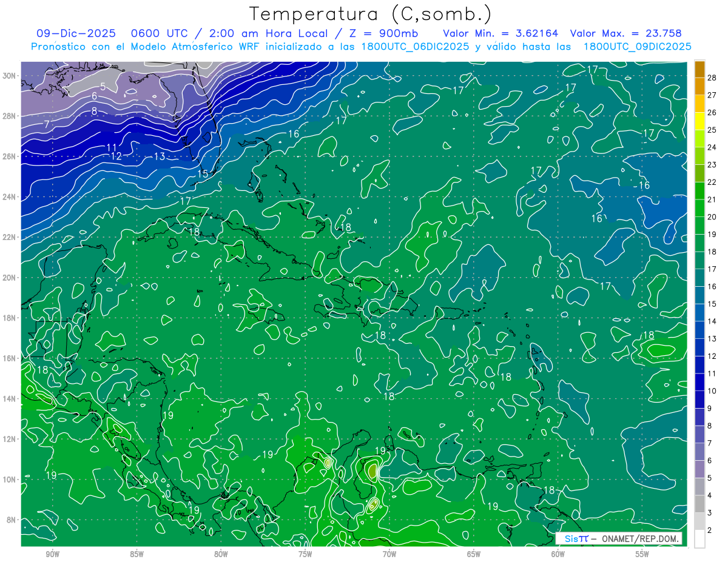The height and width of the screenshot is (562, 728).
Task: Click the map contour label '6' on the isotherm
Action: click(95, 96)
